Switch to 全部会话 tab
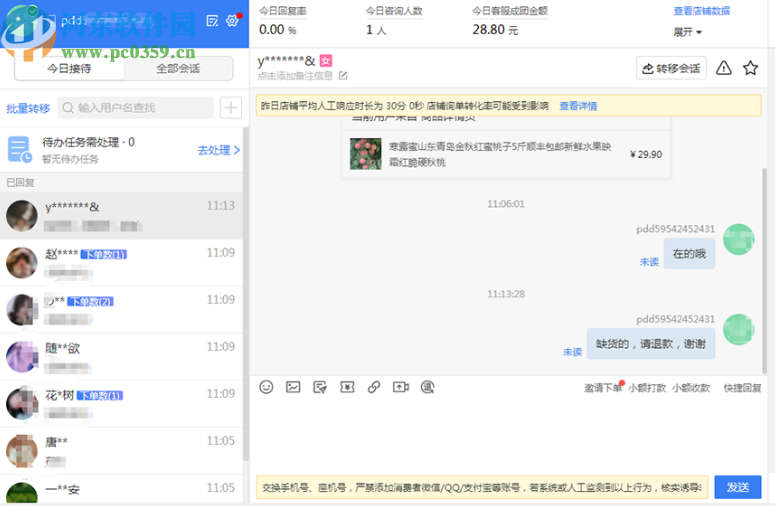 click(x=178, y=68)
